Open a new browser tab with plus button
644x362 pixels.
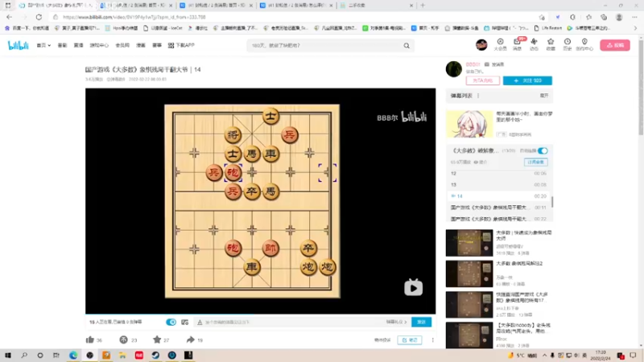coord(423,6)
